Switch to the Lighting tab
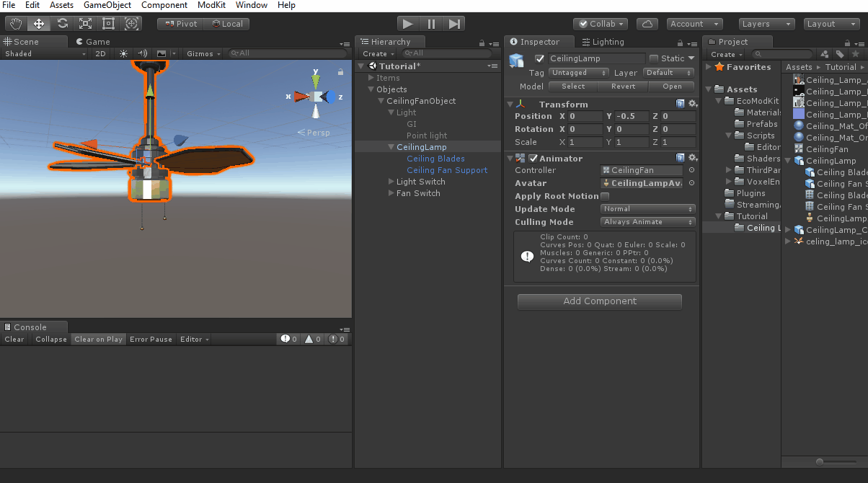Image resolution: width=868 pixels, height=483 pixels. coord(603,42)
